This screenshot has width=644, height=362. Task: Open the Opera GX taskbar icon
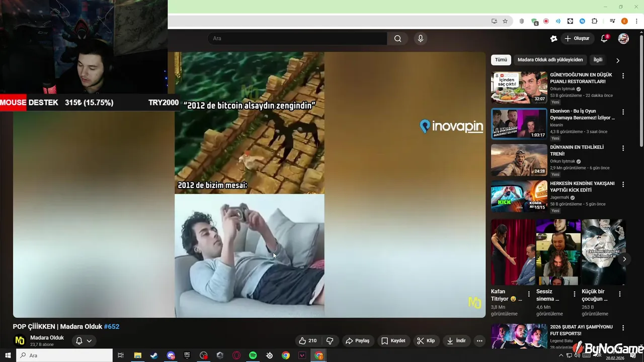[236, 355]
